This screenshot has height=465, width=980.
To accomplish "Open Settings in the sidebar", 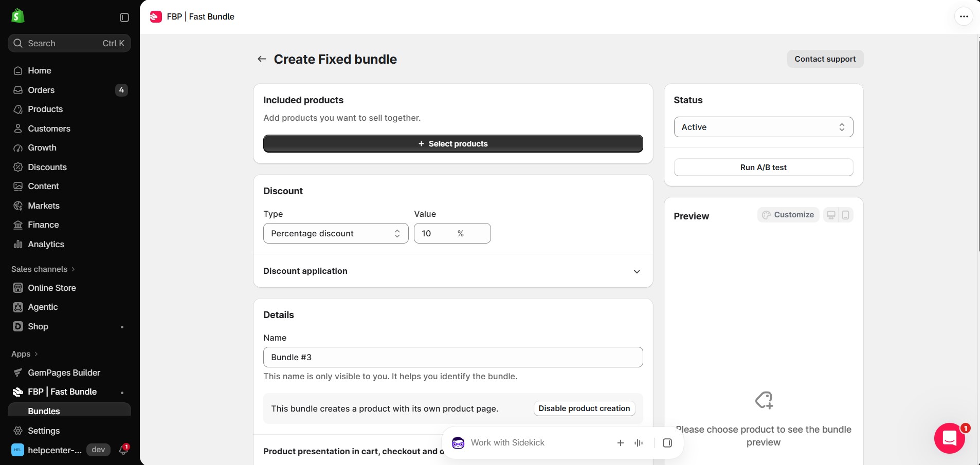I will (69, 431).
